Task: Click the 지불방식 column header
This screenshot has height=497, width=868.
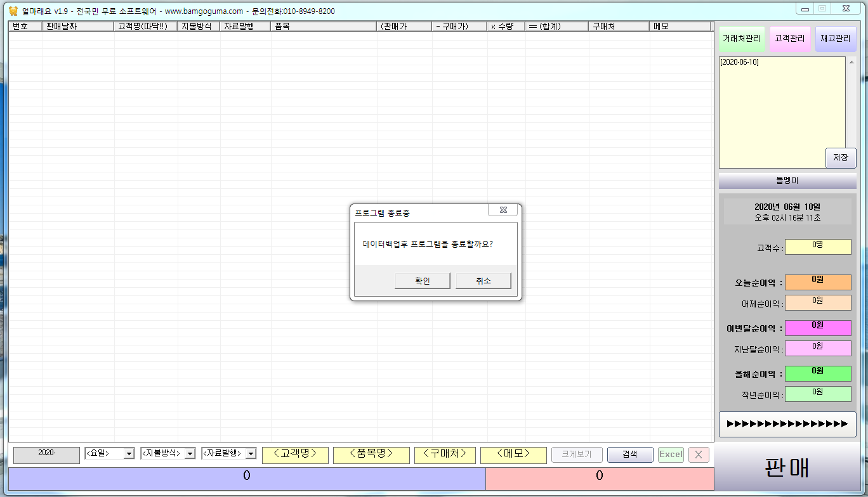Action: click(x=199, y=27)
